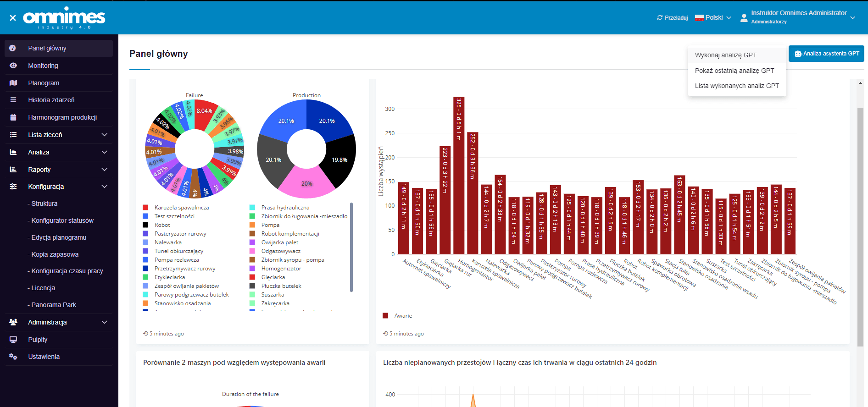Click the Monitoring eye icon
Image resolution: width=868 pixels, height=407 pixels.
tap(13, 66)
